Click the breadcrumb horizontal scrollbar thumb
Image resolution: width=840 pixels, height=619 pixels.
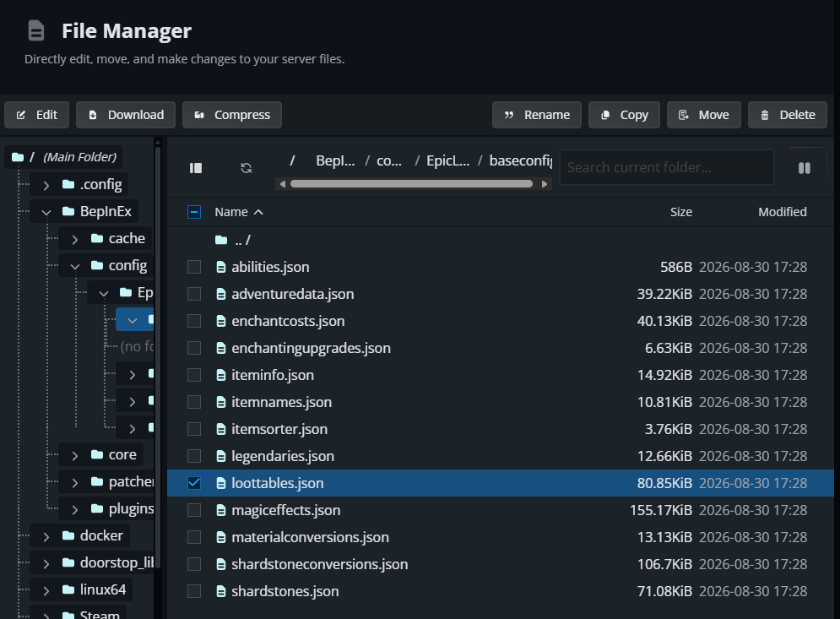point(411,184)
